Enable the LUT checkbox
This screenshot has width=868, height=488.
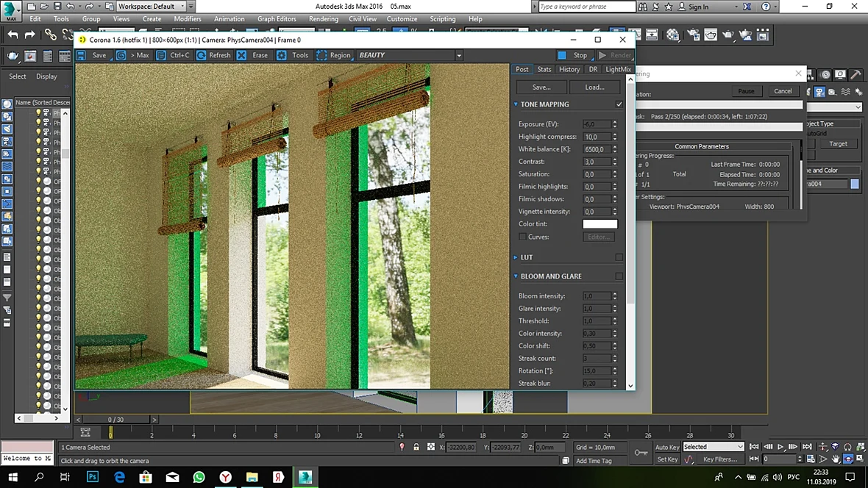(x=619, y=257)
